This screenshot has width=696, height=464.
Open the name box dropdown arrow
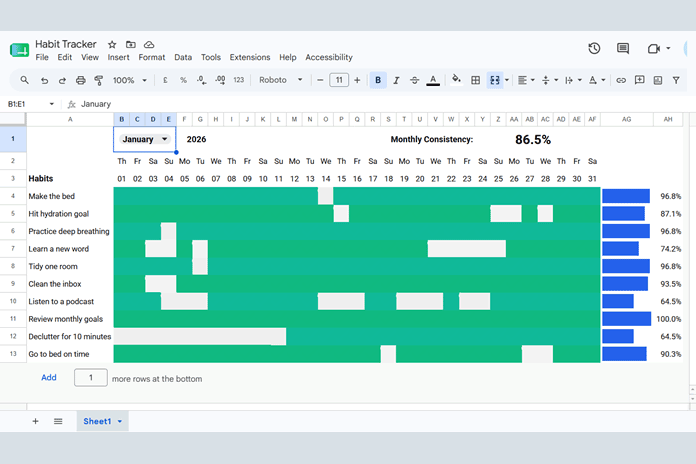tap(51, 104)
